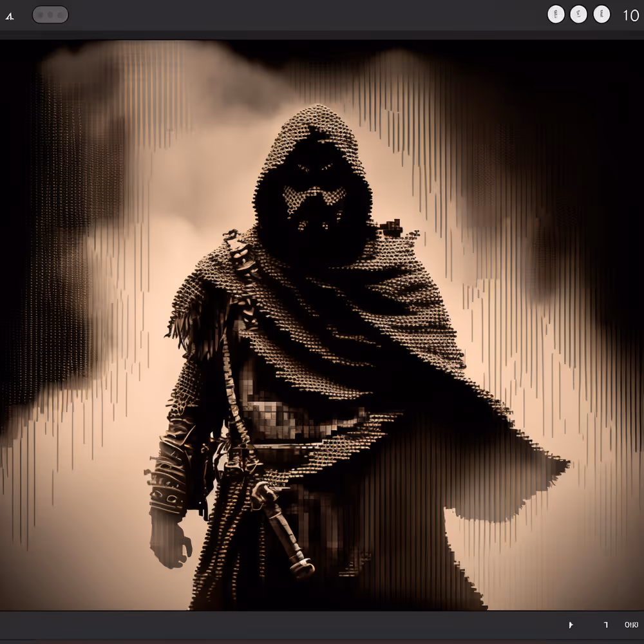
Task: Click the number 10 counter
Action: pos(630,15)
